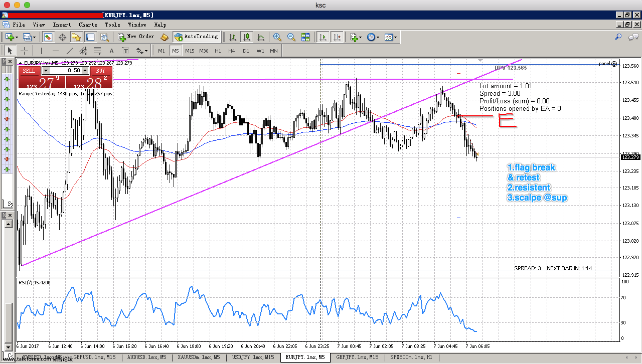The height and width of the screenshot is (364, 642).
Task: Toggle the Terminal window icon
Action: (x=90, y=37)
